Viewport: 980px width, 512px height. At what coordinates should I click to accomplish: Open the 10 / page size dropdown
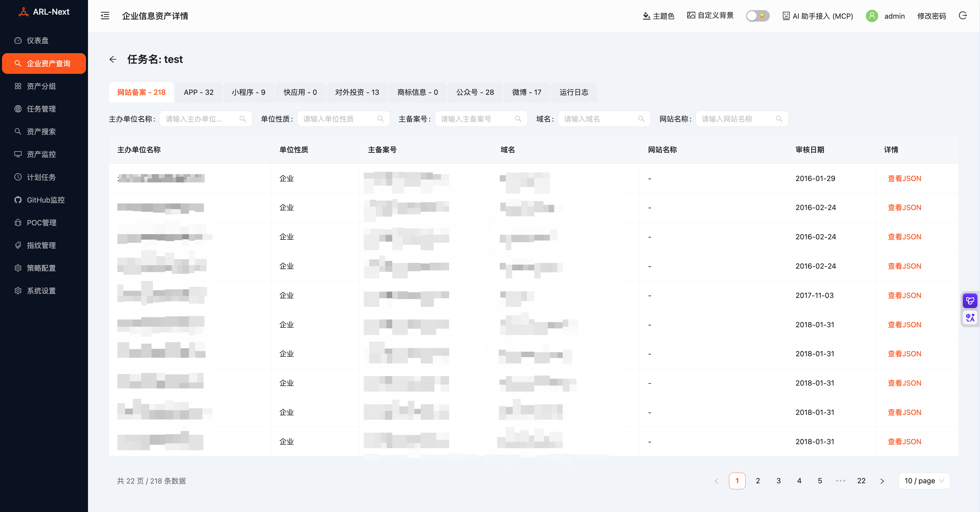[x=924, y=481]
